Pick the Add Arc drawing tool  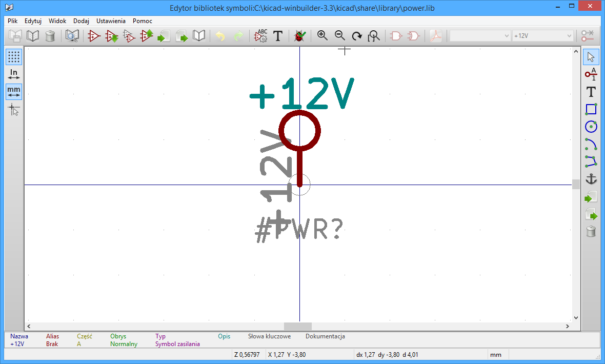pos(591,144)
